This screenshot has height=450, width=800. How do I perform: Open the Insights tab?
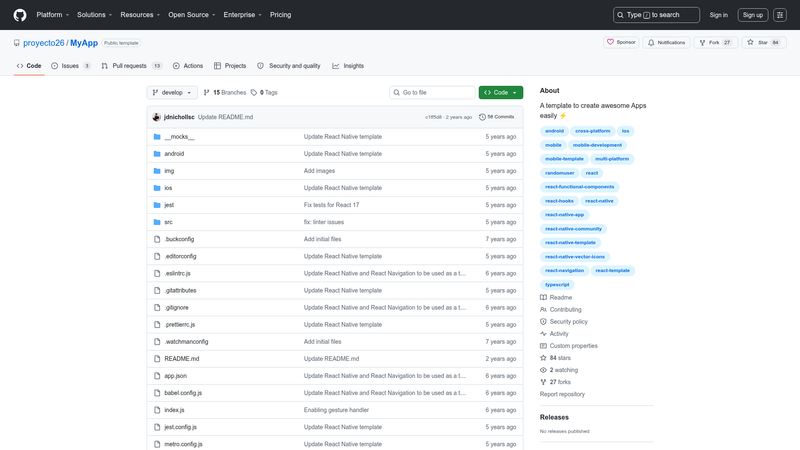(x=348, y=66)
